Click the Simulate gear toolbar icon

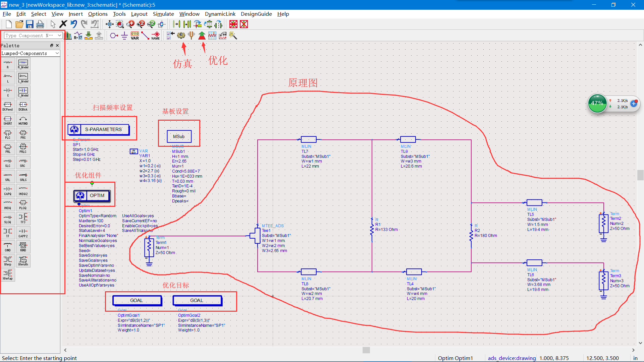click(x=181, y=36)
